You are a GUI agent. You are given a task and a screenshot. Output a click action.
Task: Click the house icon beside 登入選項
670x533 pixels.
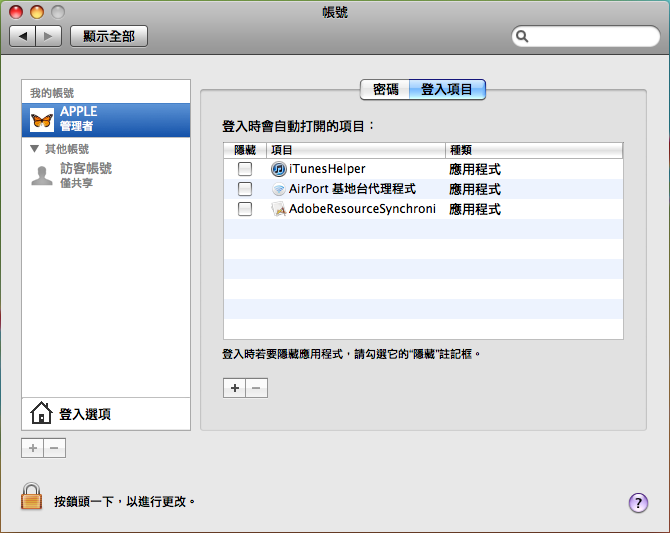[41, 413]
